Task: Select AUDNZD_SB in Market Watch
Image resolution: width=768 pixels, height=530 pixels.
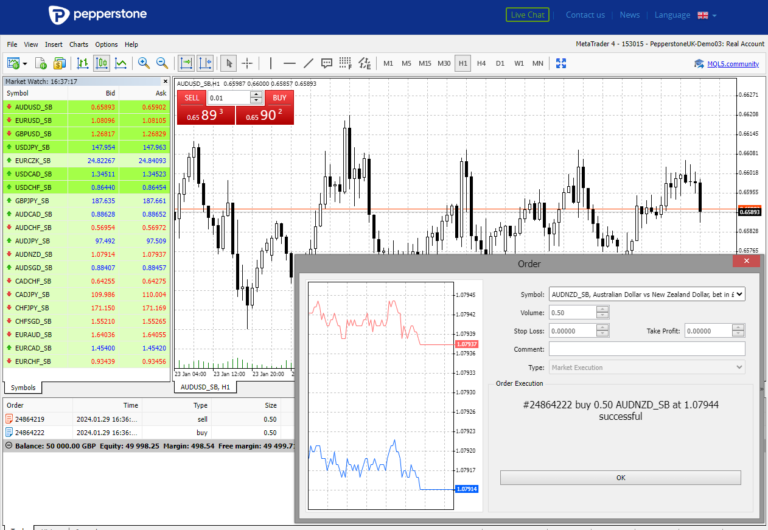Action: coord(86,254)
